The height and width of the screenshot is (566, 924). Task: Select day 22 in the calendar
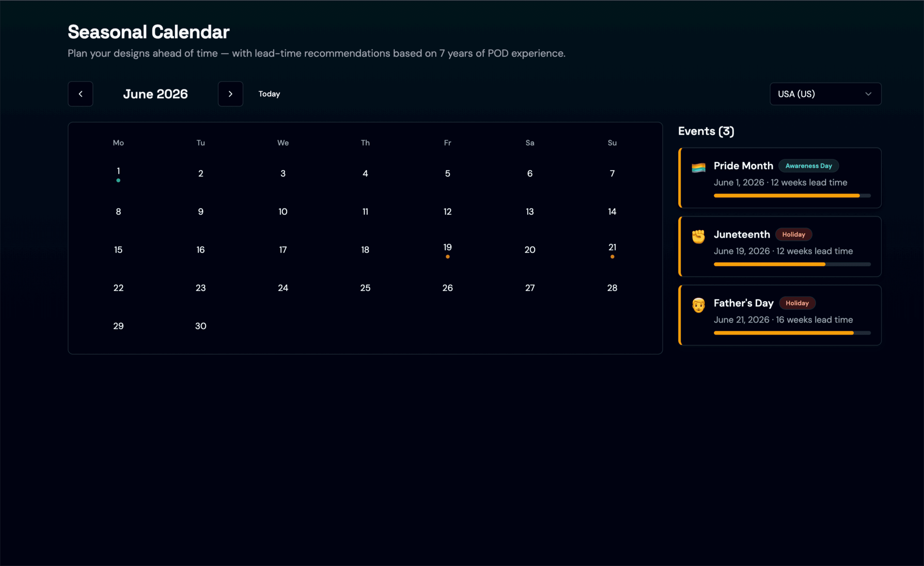[118, 288]
